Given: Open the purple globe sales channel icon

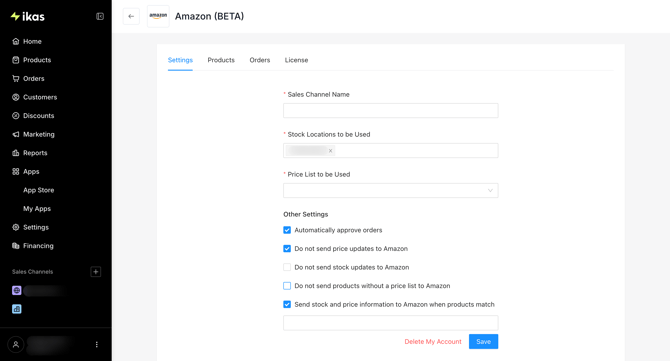Looking at the screenshot, I should click(17, 291).
